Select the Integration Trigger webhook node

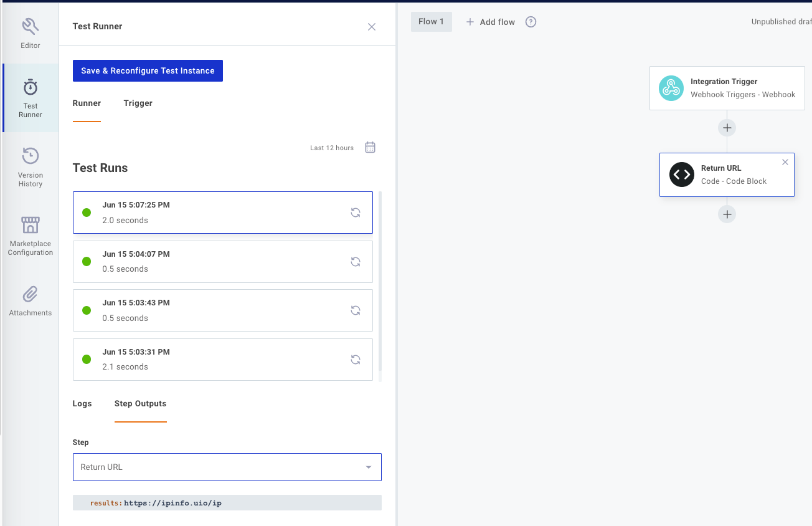(x=727, y=88)
